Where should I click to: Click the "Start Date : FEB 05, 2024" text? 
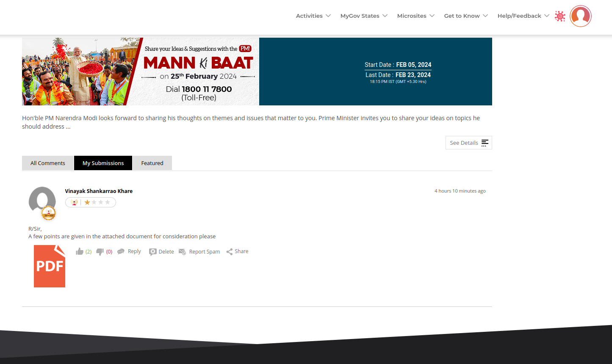(x=398, y=65)
